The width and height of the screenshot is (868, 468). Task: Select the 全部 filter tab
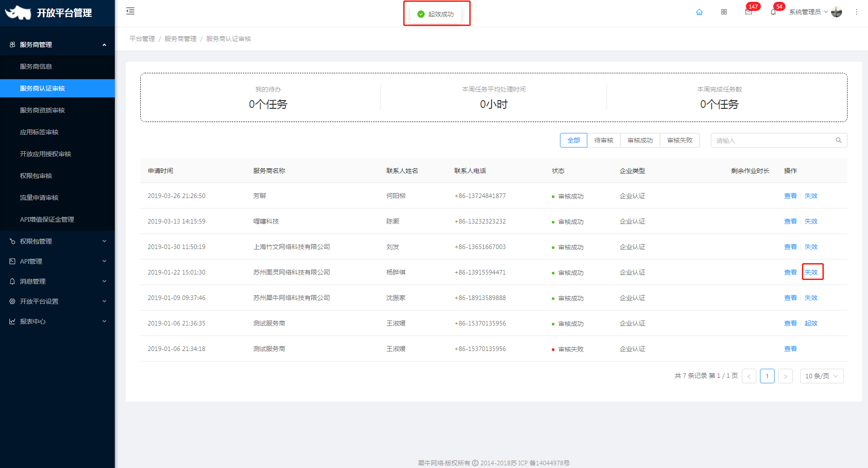[x=574, y=140]
